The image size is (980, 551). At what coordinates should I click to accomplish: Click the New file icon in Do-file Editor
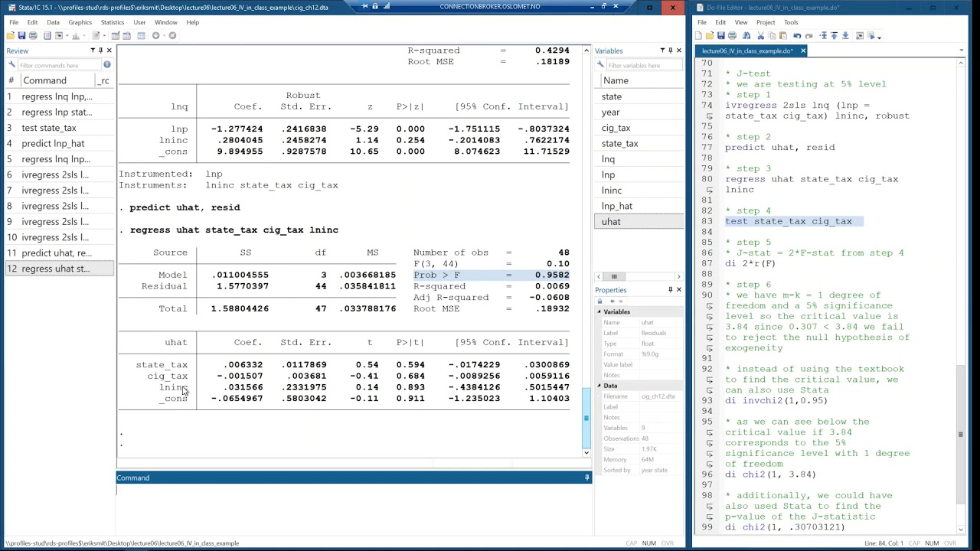pyautogui.click(x=698, y=35)
